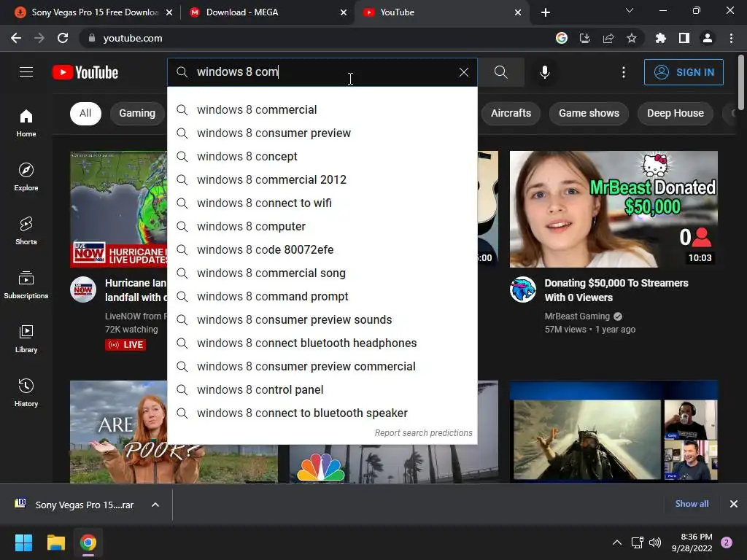747x560 pixels.
Task: Select the All filter chip
Action: (x=85, y=113)
